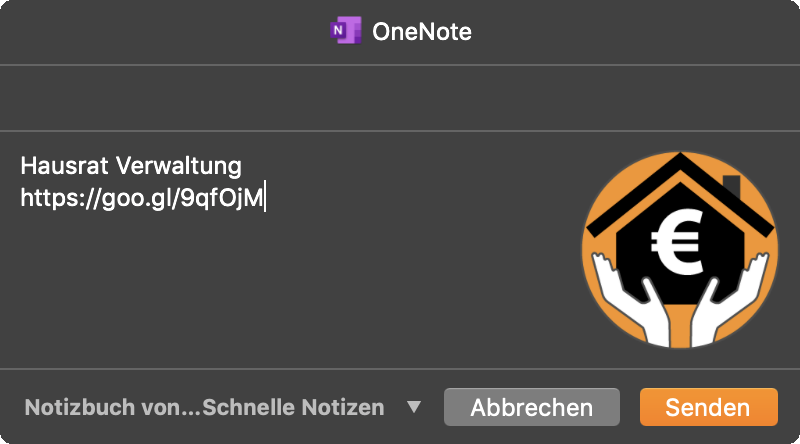Click the white euro symbol in thumbnail
800x444 pixels.
[x=677, y=243]
